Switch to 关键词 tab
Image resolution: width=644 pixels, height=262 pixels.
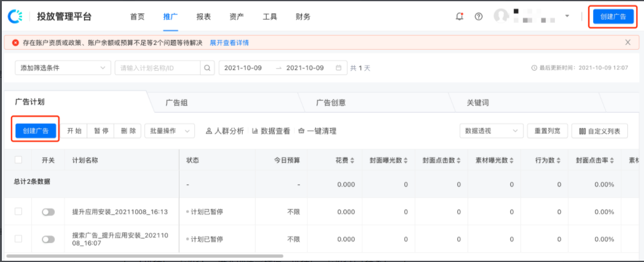point(478,103)
